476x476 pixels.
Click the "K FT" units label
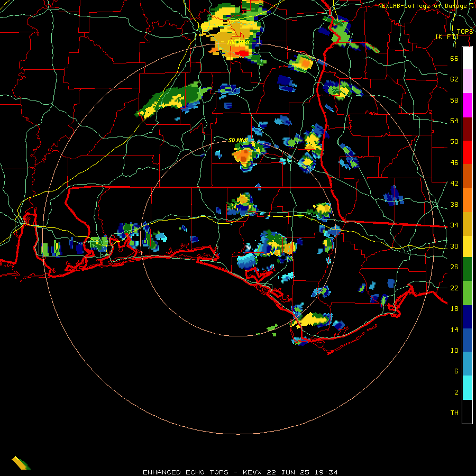[447, 37]
